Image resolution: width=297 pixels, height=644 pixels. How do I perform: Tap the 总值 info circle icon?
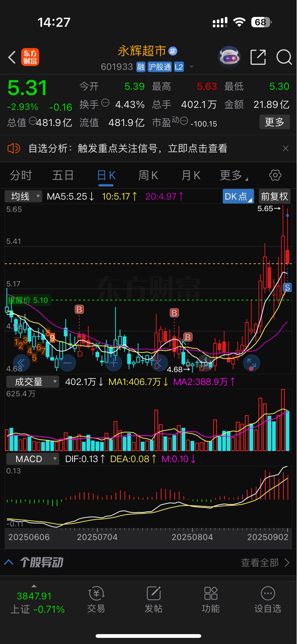(32, 121)
